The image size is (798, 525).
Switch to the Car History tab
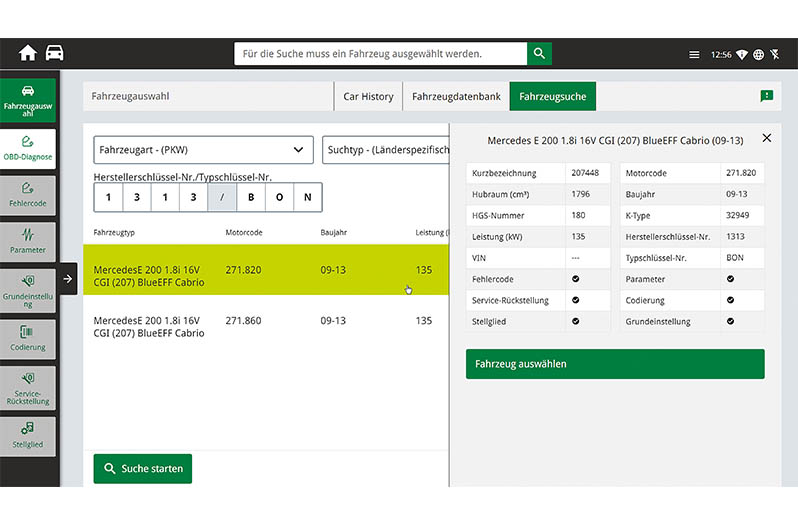tap(368, 97)
